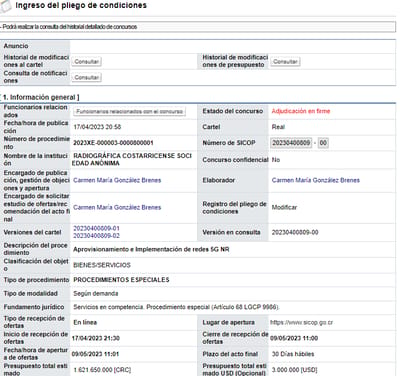Open Funcionarios relacionados con el concurso button

click(x=129, y=111)
